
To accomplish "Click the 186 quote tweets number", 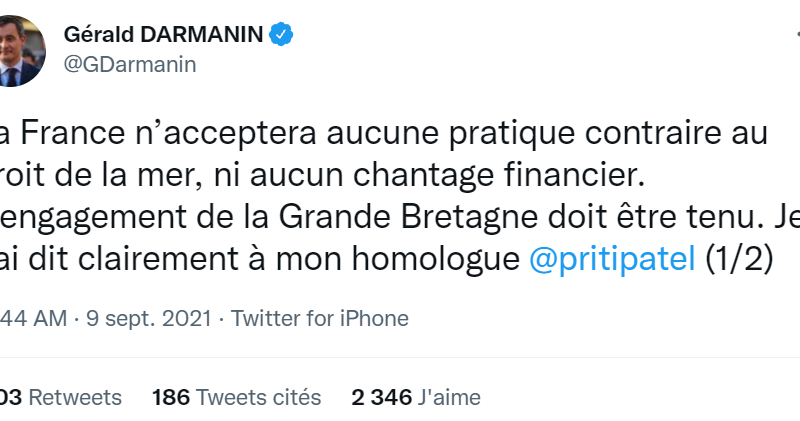I will coord(170,397).
